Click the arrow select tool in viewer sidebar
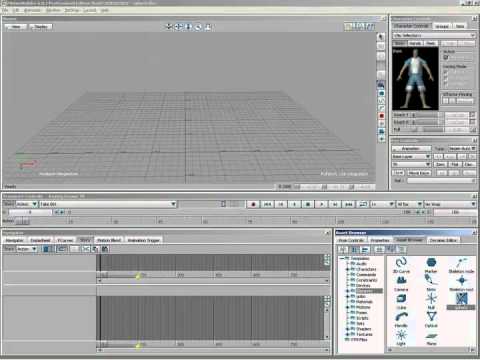The width and height of the screenshot is (480, 360). click(381, 37)
